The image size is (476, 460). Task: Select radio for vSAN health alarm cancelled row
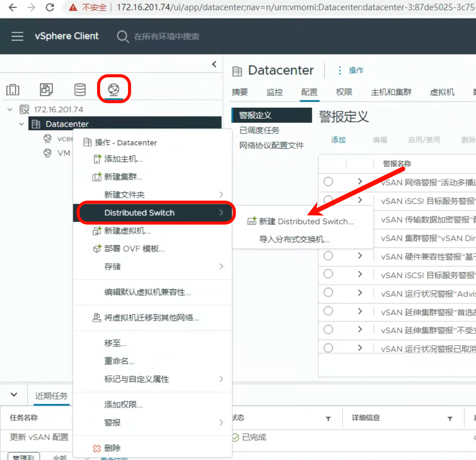pyautogui.click(x=328, y=348)
